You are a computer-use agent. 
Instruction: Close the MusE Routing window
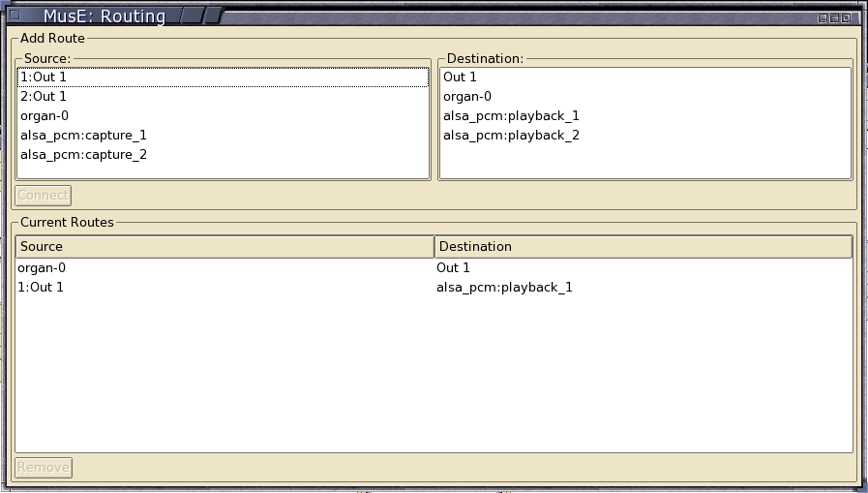pyautogui.click(x=846, y=18)
